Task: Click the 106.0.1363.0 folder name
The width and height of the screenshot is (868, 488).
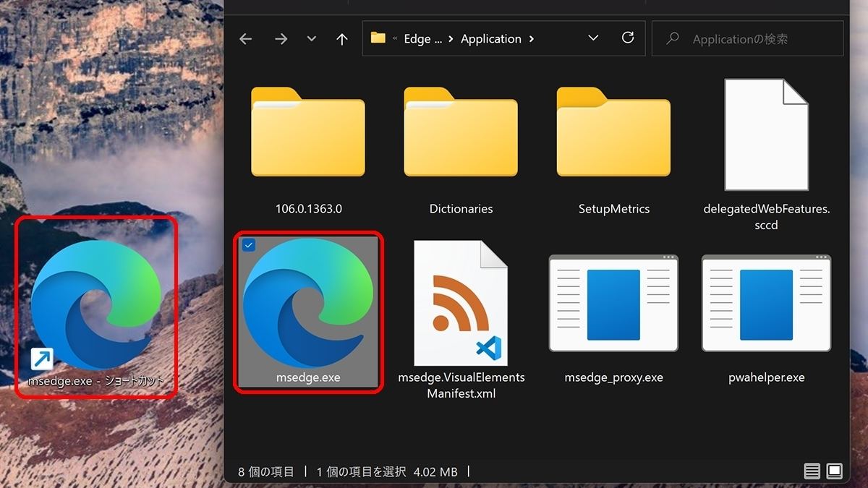Action: pyautogui.click(x=308, y=209)
